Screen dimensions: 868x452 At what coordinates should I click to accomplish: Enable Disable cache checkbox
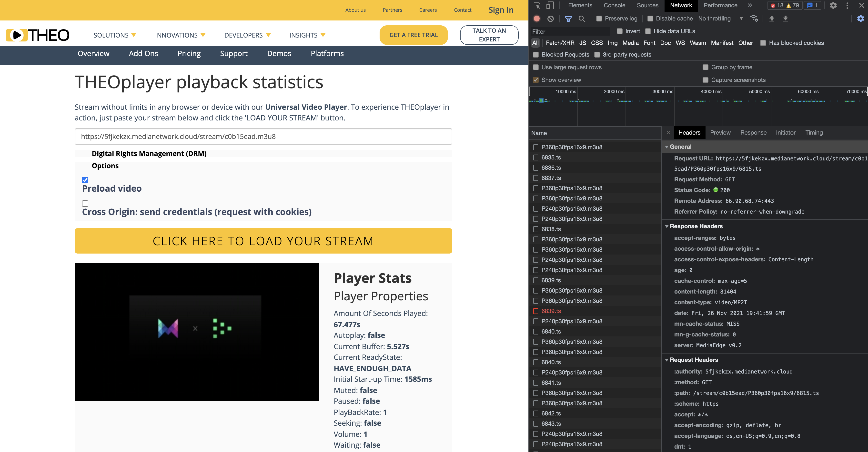pyautogui.click(x=650, y=19)
